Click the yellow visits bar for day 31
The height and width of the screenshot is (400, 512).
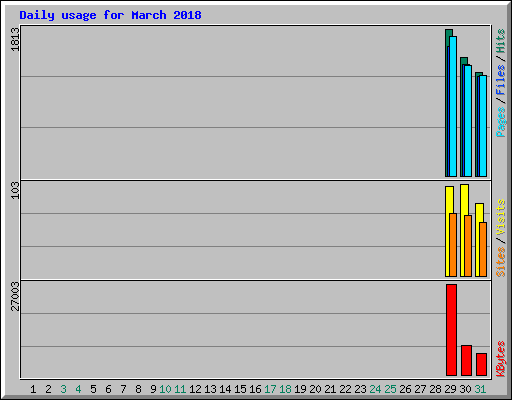click(478, 240)
